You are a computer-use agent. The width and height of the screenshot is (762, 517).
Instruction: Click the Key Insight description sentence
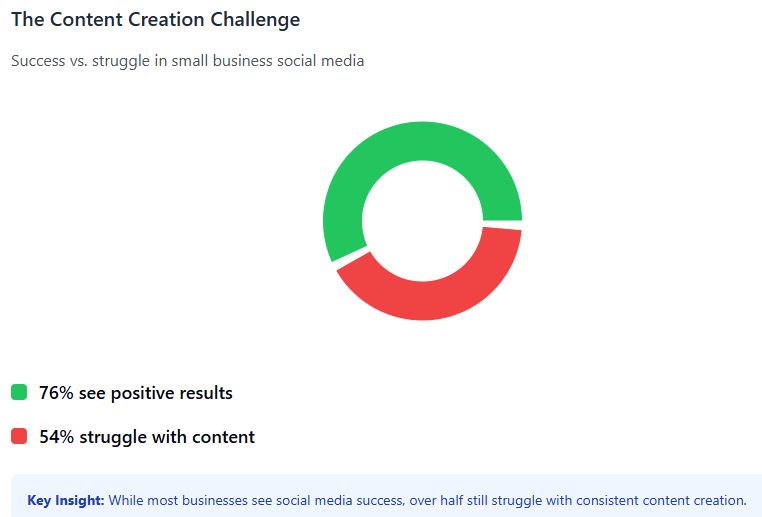[428, 500]
